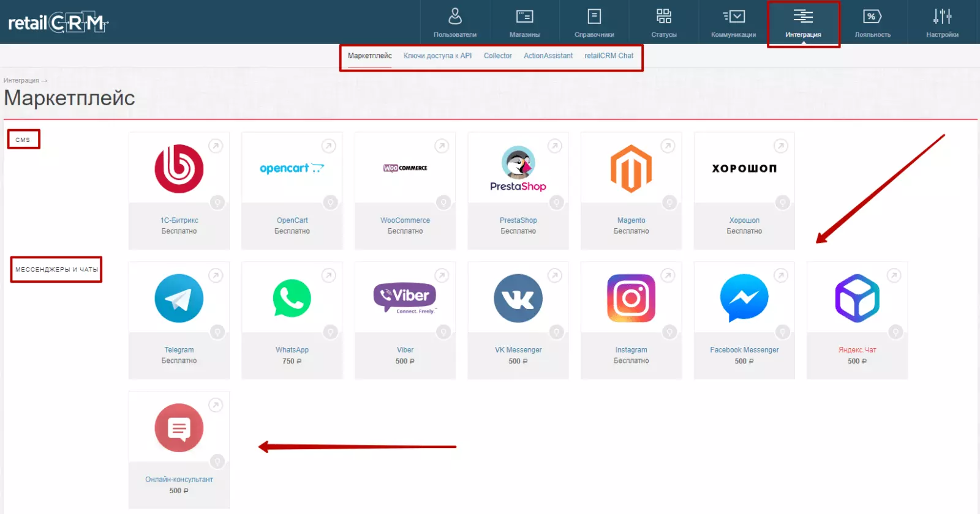Click the WhatsApp price "750 ₽"
This screenshot has width=980, height=514.
[x=292, y=361]
